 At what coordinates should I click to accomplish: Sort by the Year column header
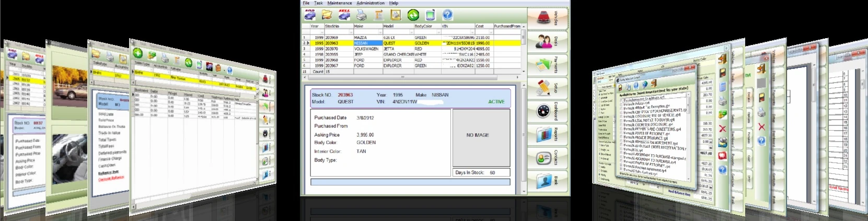click(317, 26)
